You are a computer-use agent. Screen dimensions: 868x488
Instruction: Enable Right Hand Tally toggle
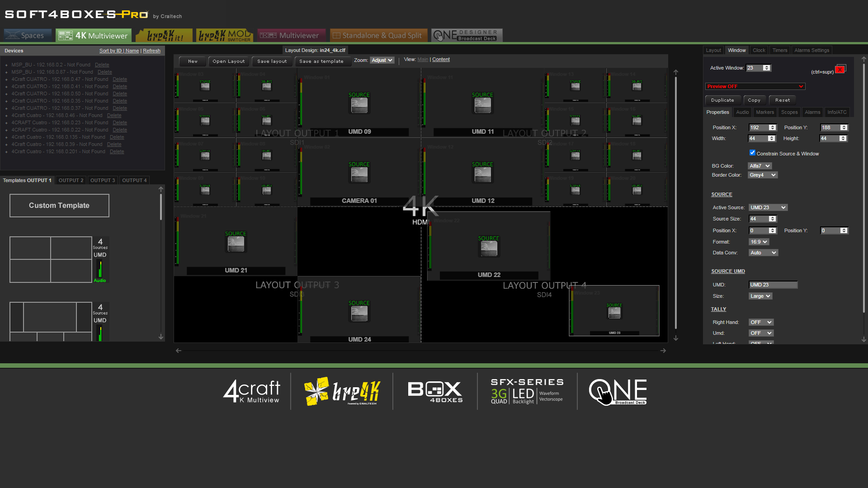tap(762, 322)
